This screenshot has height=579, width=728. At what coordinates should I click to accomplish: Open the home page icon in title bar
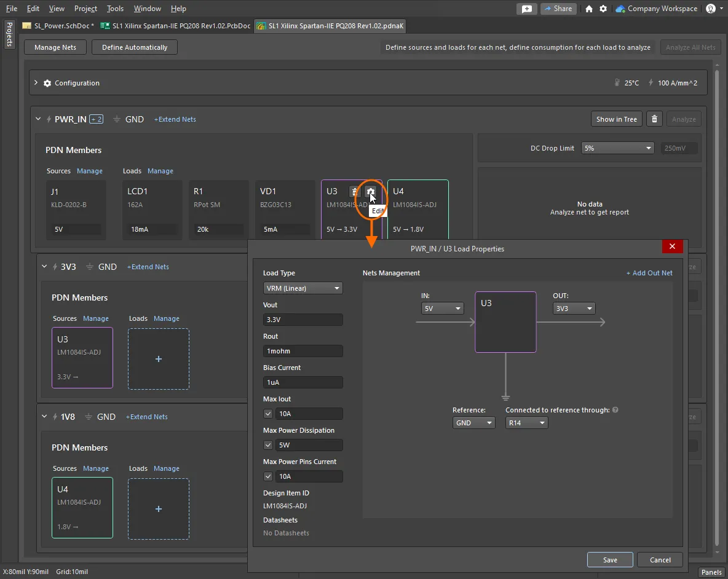coord(589,9)
